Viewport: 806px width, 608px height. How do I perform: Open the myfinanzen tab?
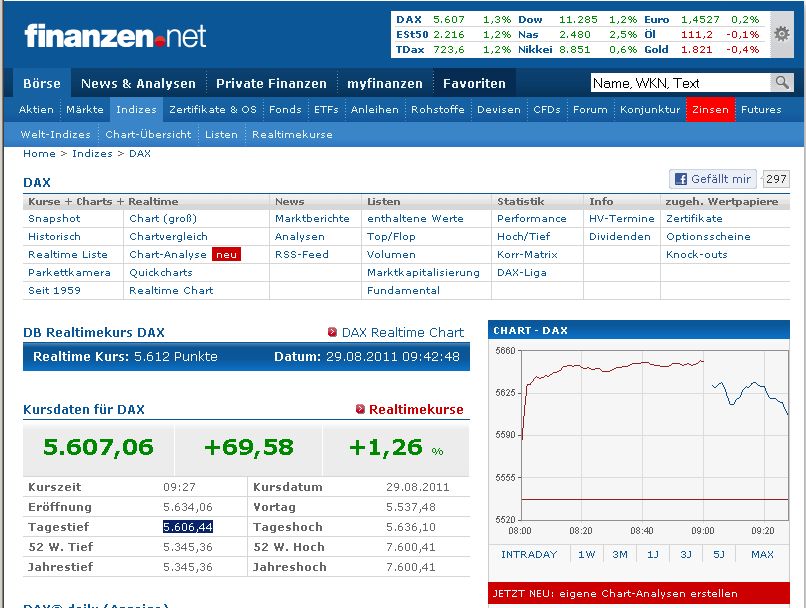pos(384,83)
